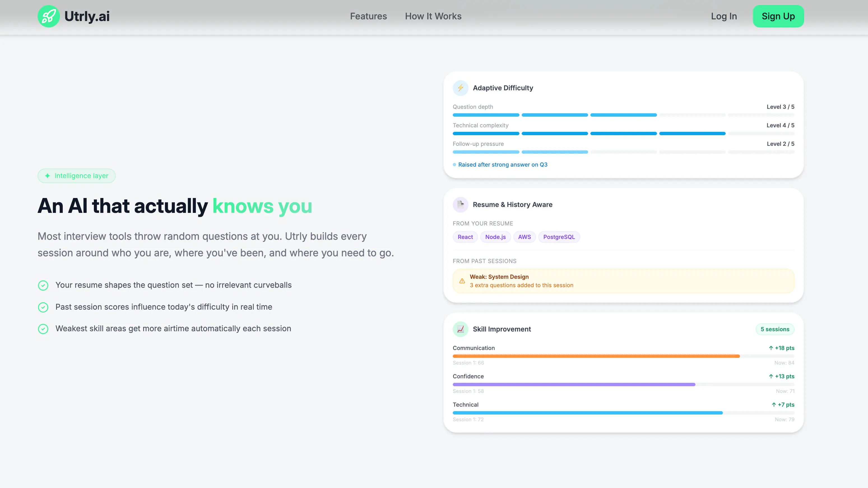Click the up arrow icon beside +13 pts
The width and height of the screenshot is (868, 488).
click(771, 376)
